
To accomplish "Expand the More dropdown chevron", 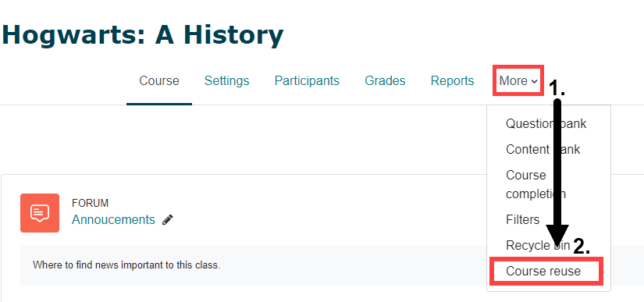I will point(535,81).
